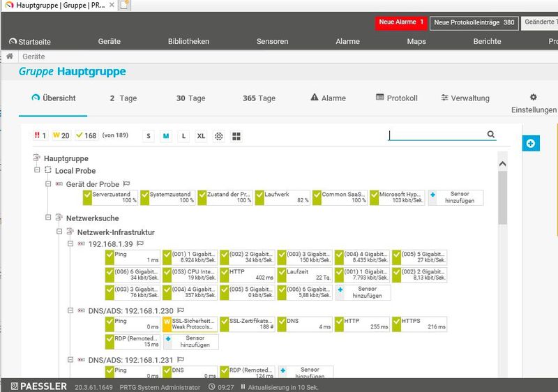This screenshot has width=558, height=392.
Task: Click the Neue Alarme 1 button
Action: [400, 22]
